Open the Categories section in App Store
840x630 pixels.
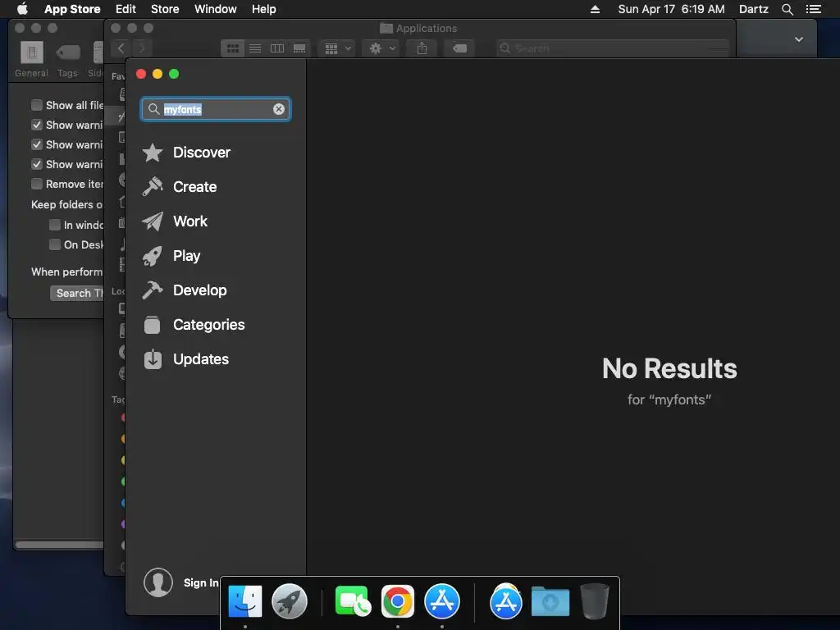coord(194,325)
